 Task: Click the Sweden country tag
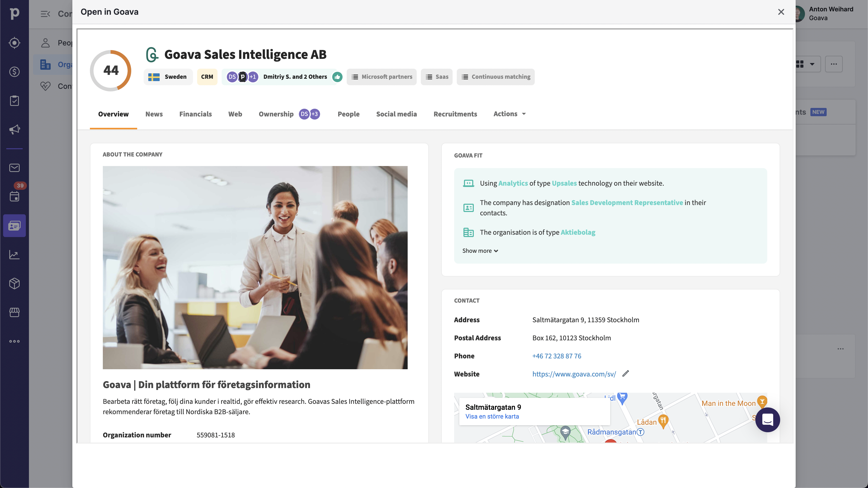(x=168, y=77)
